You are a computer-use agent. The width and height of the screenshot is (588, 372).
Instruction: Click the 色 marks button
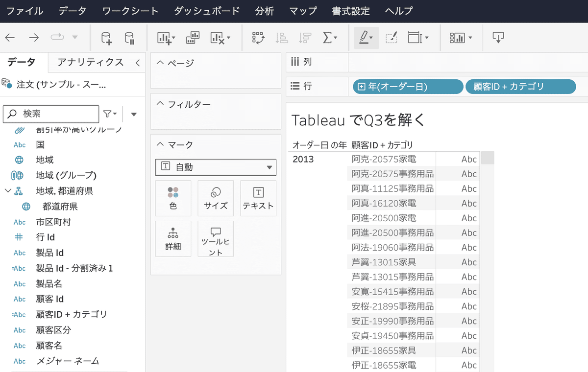(173, 198)
